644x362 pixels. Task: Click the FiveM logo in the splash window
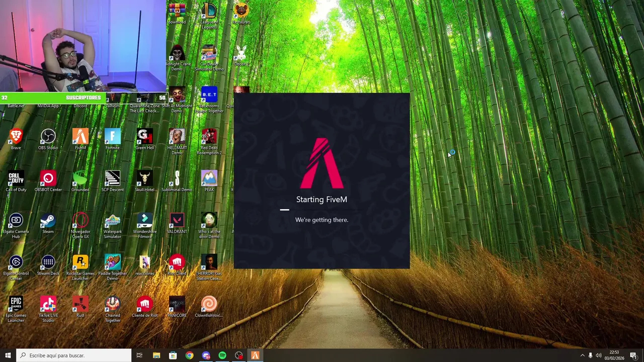(322, 163)
